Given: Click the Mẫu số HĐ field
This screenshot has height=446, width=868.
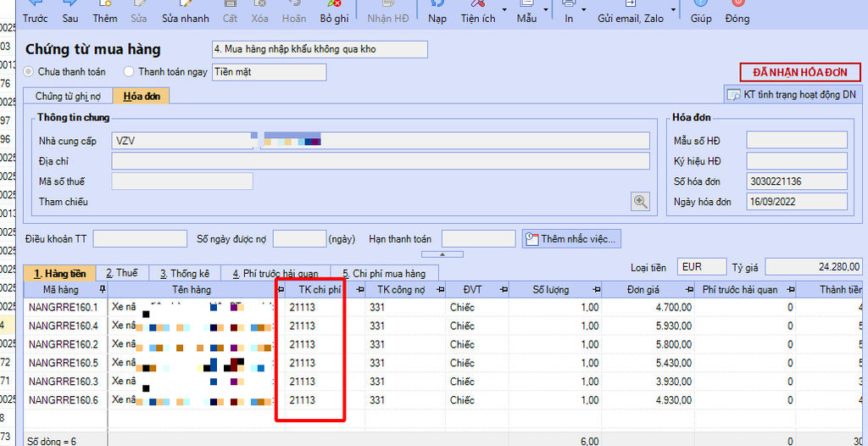Looking at the screenshot, I should point(797,140).
